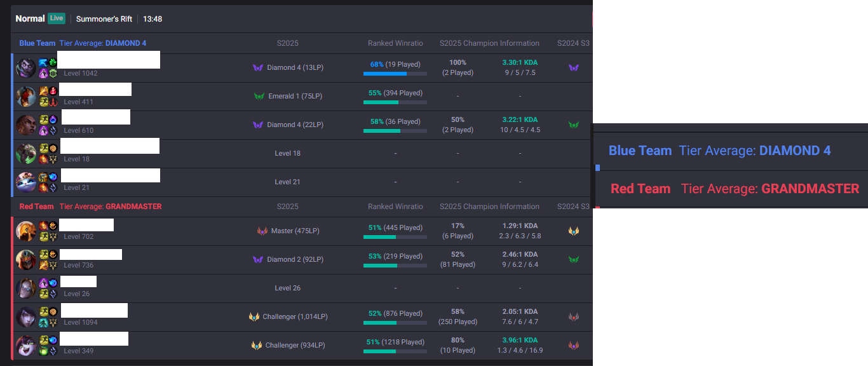Click the 13:48 game timer
Screen dimensions: 868x366
[x=153, y=19]
